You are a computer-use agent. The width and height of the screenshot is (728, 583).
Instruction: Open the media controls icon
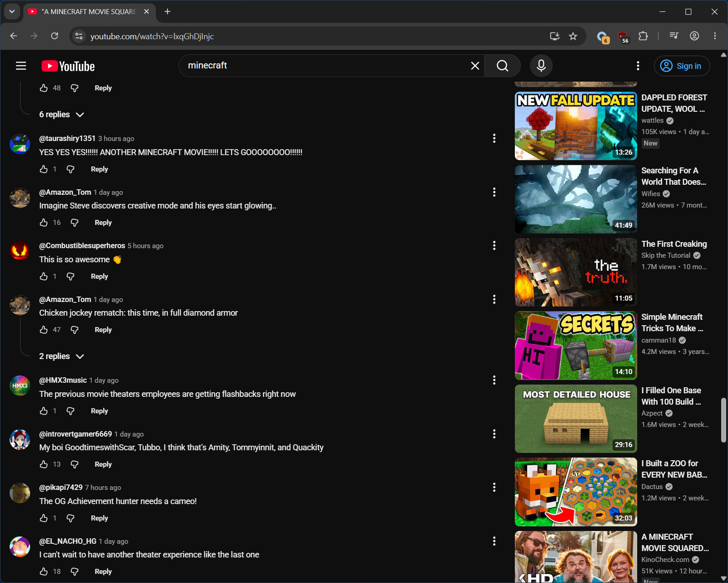coord(674,36)
